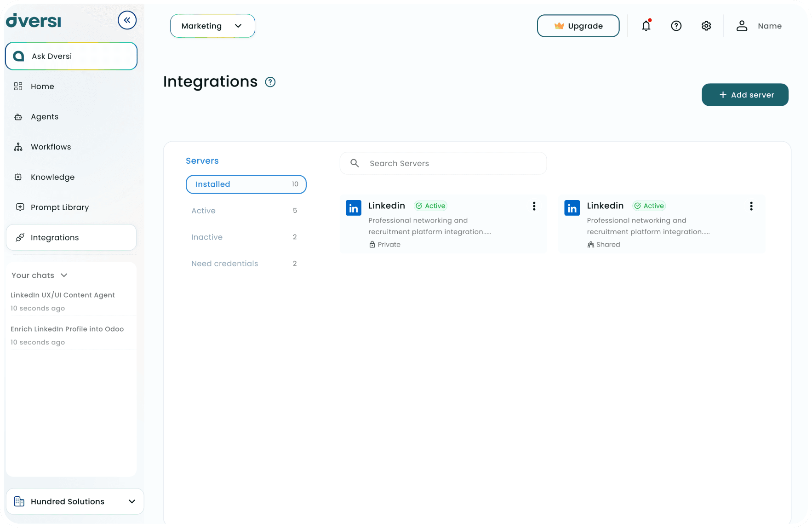This screenshot has width=812, height=528.
Task: Filter servers by Need credentials
Action: (246, 264)
